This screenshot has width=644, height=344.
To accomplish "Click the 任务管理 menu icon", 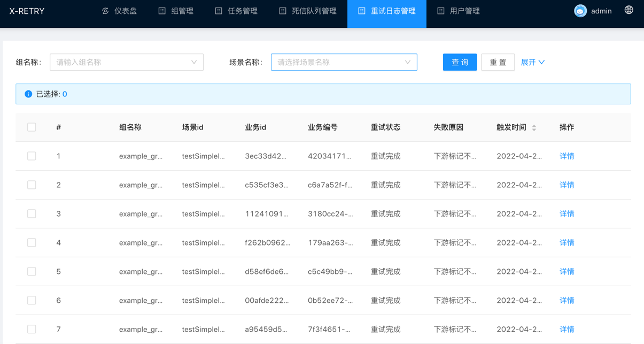I will [219, 11].
